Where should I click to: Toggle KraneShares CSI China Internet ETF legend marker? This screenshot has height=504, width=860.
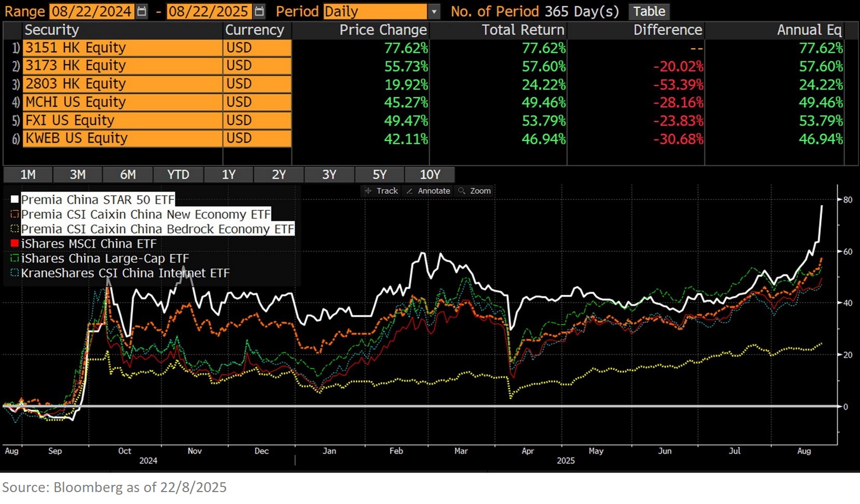(x=15, y=273)
